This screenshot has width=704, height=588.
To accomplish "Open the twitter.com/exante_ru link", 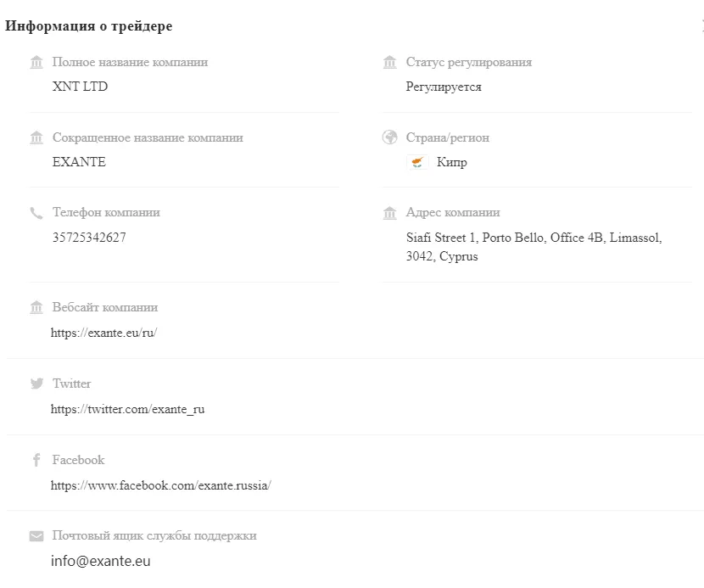I will (127, 409).
